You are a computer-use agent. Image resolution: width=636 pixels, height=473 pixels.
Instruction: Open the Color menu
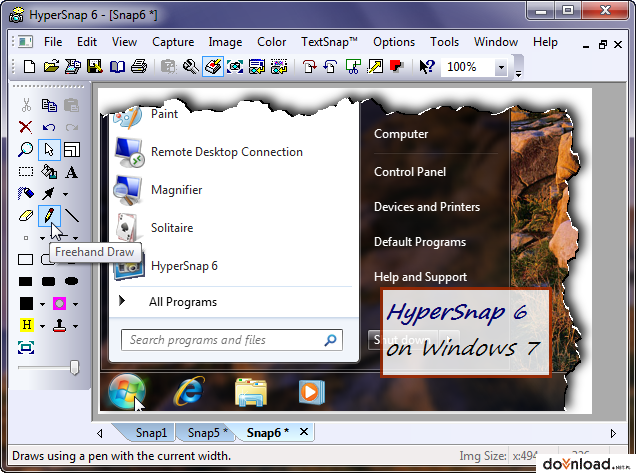[x=271, y=42]
